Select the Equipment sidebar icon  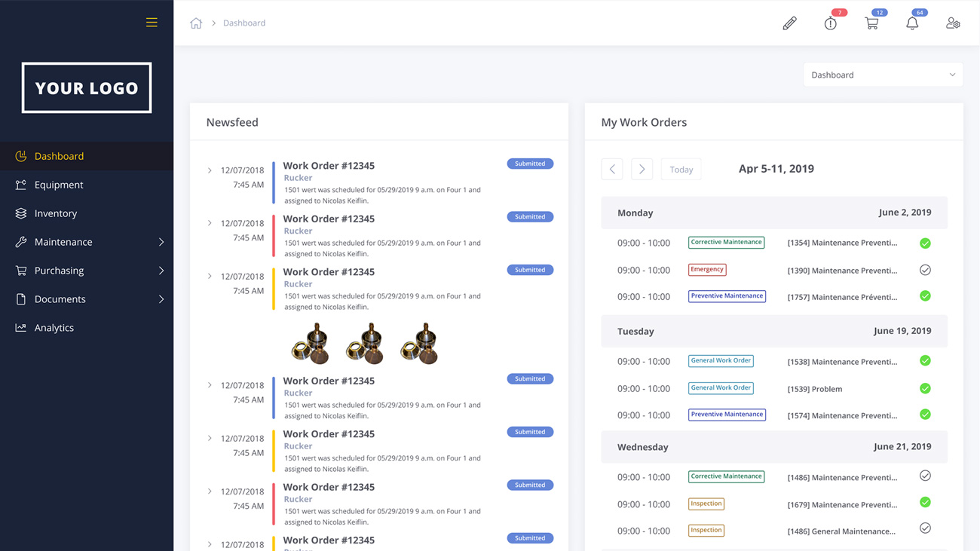tap(21, 185)
